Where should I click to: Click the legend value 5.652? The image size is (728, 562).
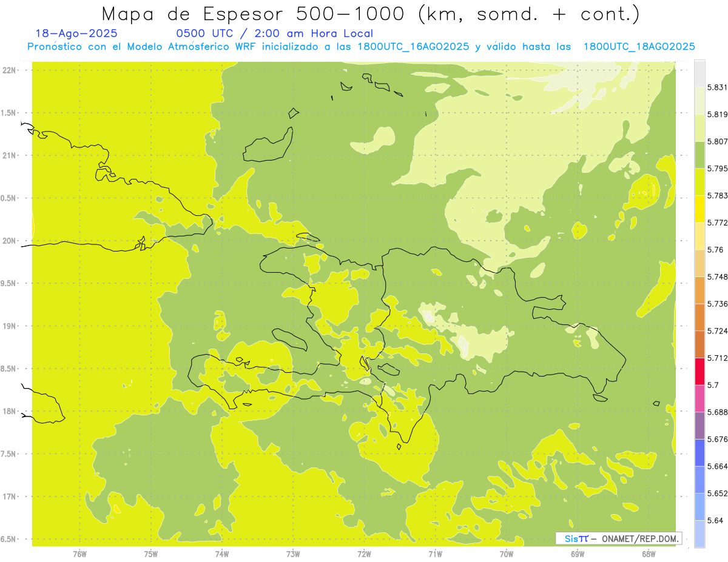(x=717, y=493)
